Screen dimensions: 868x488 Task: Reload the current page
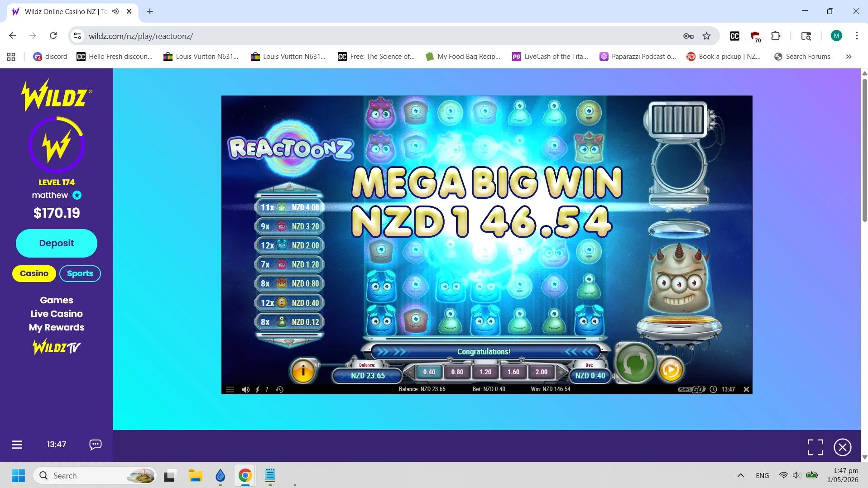53,36
